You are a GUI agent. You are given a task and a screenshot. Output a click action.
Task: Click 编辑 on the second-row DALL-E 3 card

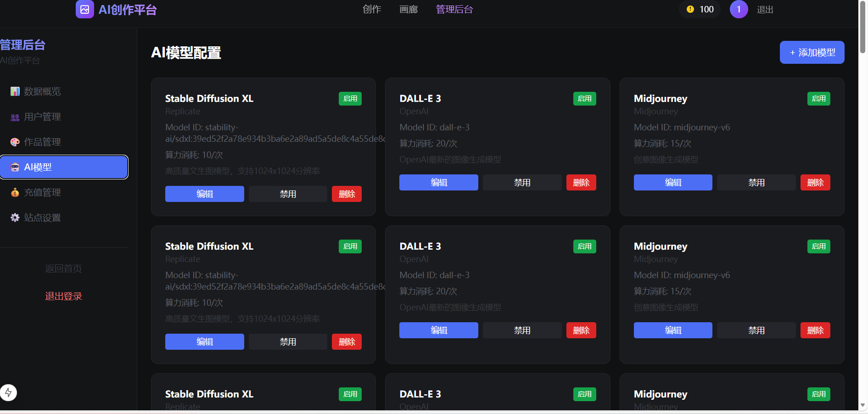pyautogui.click(x=439, y=330)
